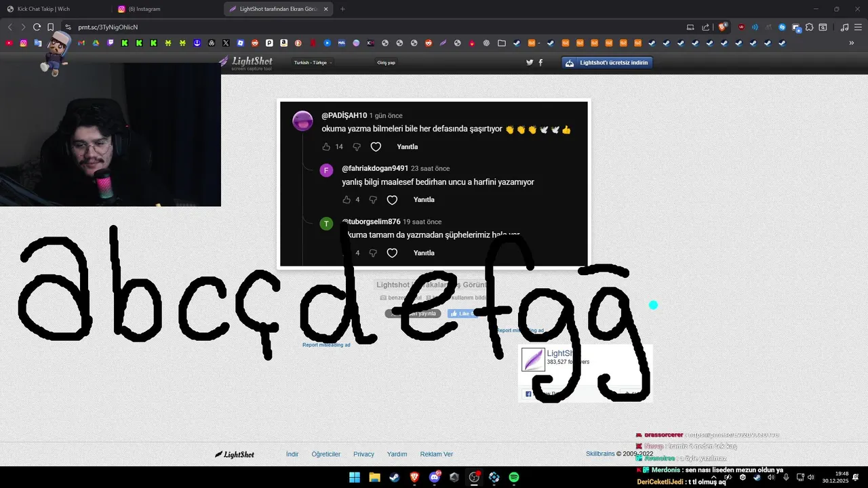Click Yanıtla under @fahriakdogan9491 reply
Image resolution: width=868 pixels, height=488 pixels.
[424, 200]
